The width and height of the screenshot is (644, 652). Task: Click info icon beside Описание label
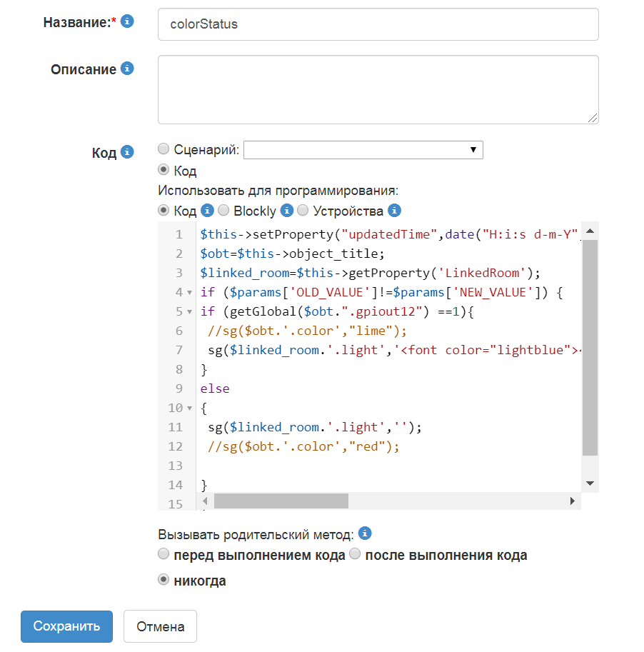pos(127,69)
